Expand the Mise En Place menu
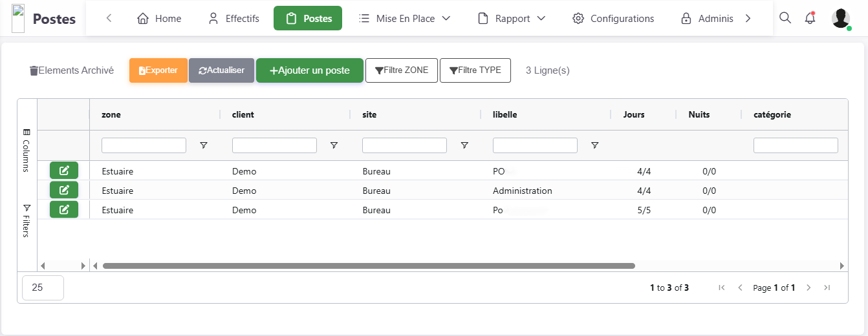 tap(405, 18)
